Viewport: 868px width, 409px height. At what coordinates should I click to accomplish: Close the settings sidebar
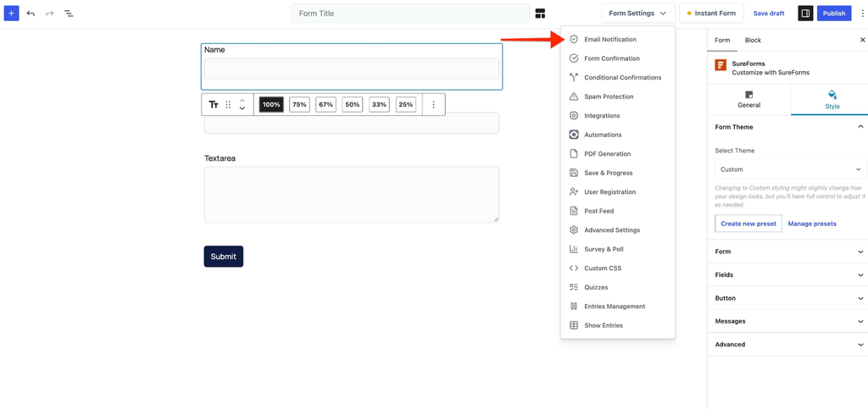click(x=862, y=40)
